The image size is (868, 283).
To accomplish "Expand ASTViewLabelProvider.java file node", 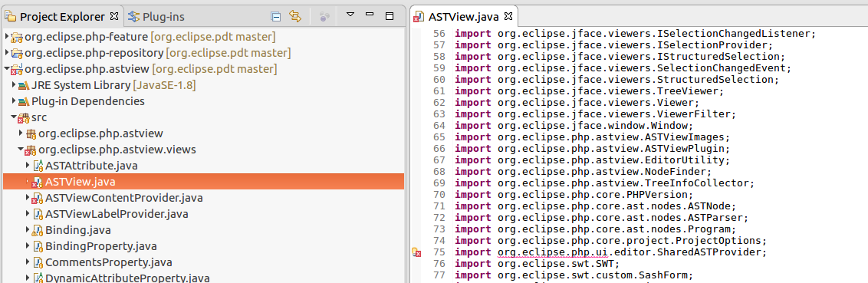I will [x=28, y=214].
